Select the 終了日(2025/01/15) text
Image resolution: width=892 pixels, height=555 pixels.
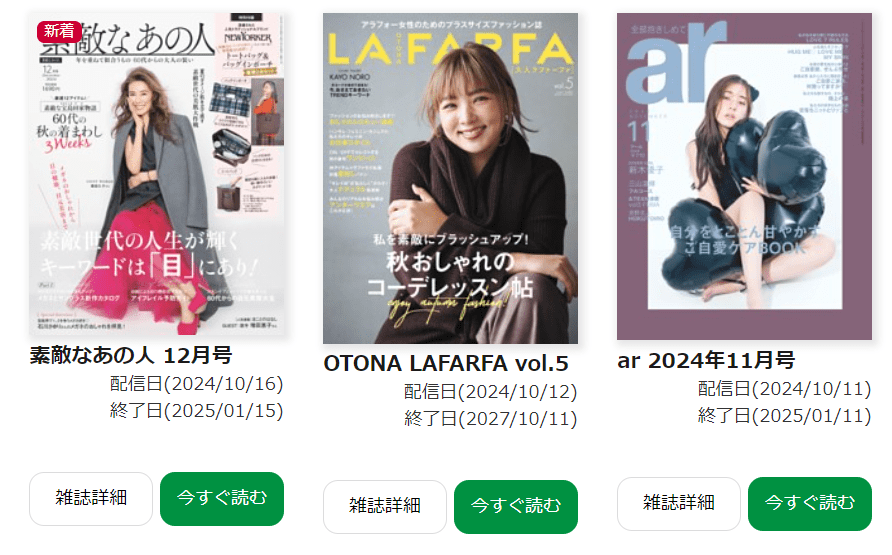(196, 411)
